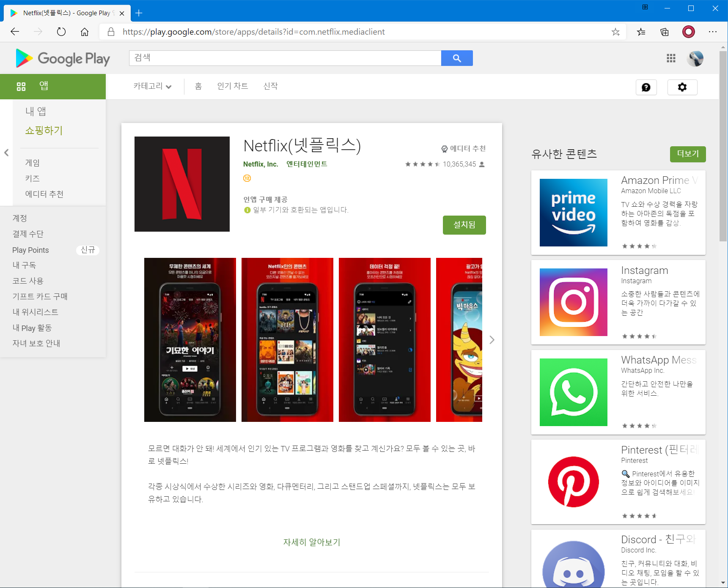728x588 pixels.
Task: Expand description via 자세히 알아보기
Action: click(x=312, y=542)
